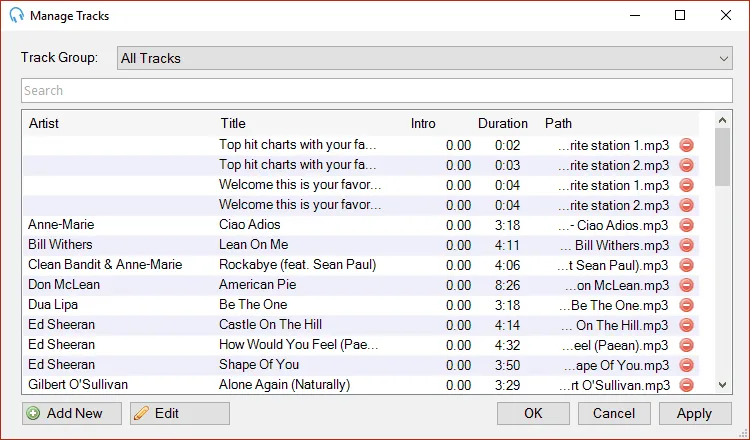Delete the American Pie track
This screenshot has width=750, height=440.
click(686, 285)
